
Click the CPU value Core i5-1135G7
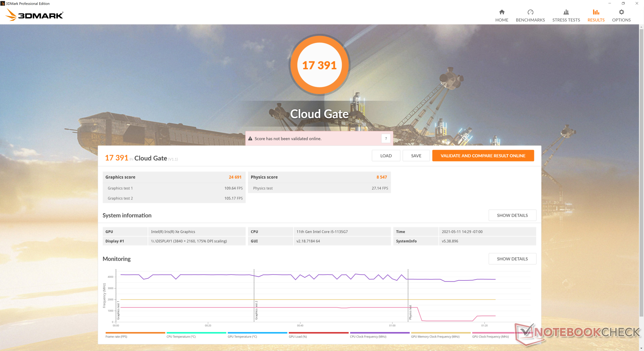(x=322, y=232)
